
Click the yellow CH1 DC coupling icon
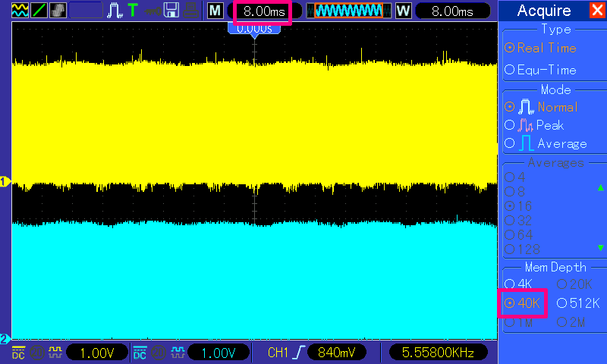[18, 353]
